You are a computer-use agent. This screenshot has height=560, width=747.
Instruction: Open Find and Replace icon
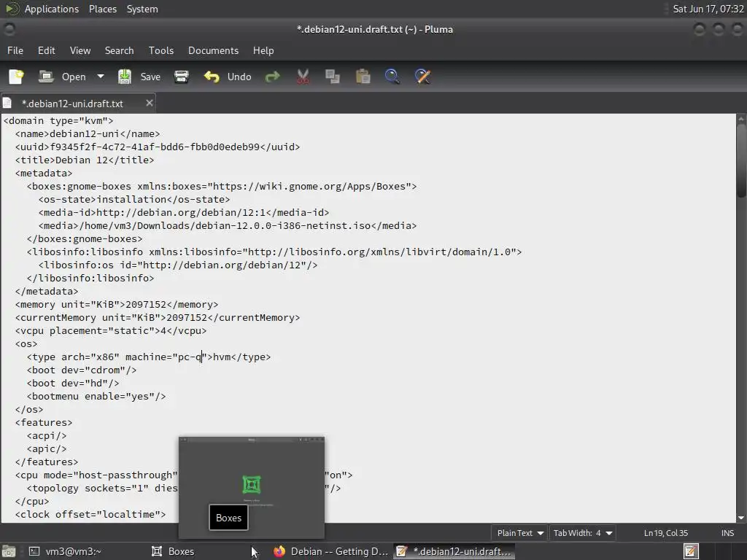point(422,77)
